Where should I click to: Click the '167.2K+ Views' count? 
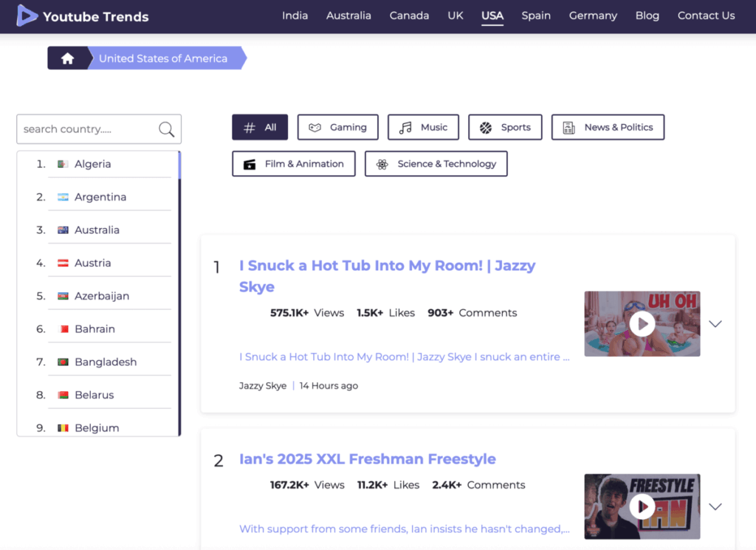point(307,485)
